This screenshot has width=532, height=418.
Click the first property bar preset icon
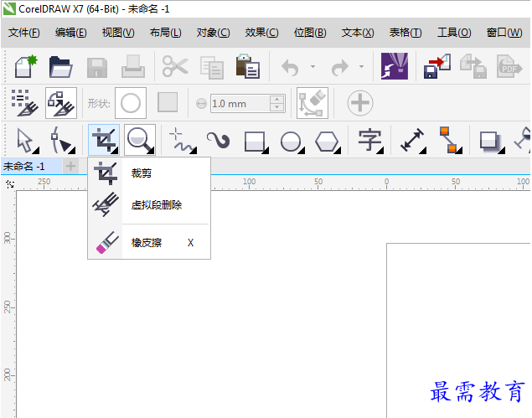coord(24,103)
